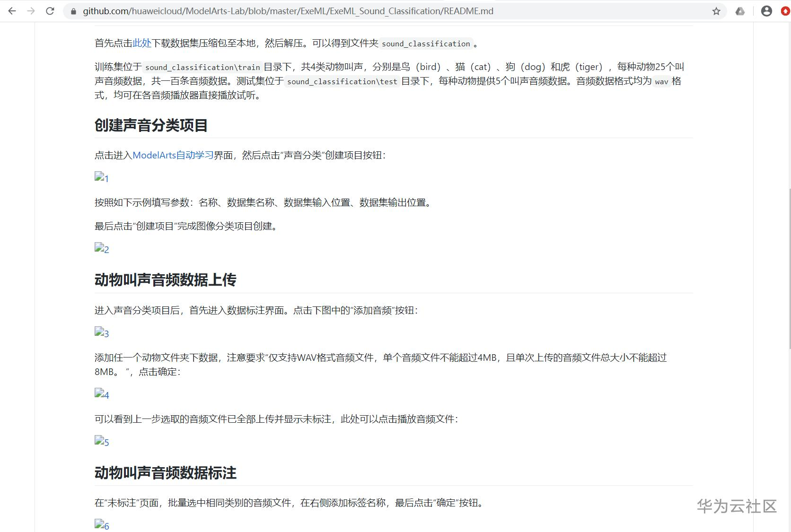This screenshot has height=532, width=791.
Task: View site information via the lock icon
Action: [73, 11]
